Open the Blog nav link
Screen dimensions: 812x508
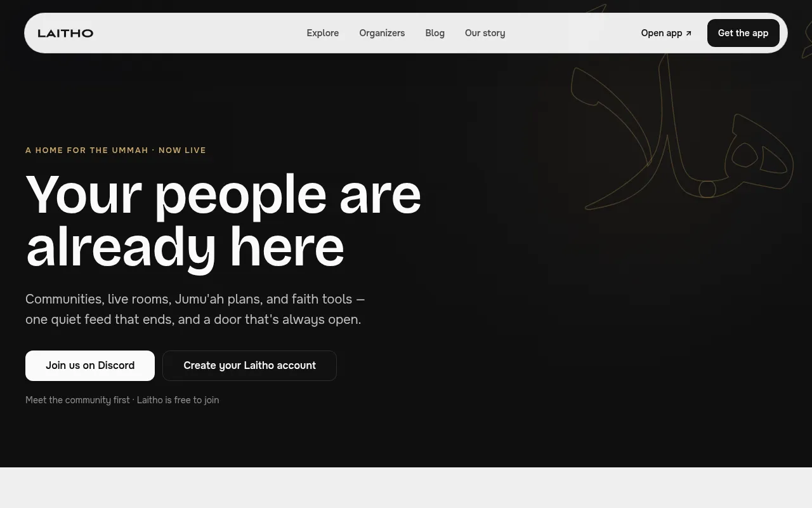(x=435, y=33)
